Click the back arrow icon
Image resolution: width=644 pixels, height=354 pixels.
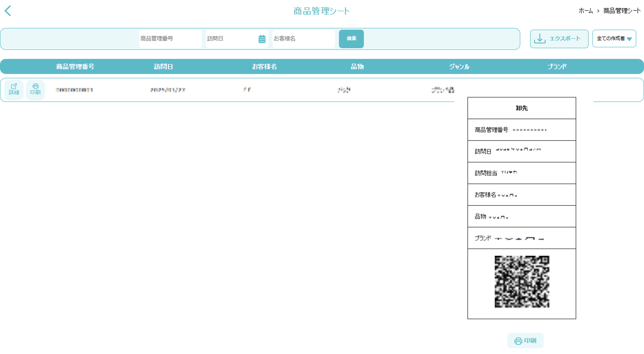pyautogui.click(x=8, y=11)
